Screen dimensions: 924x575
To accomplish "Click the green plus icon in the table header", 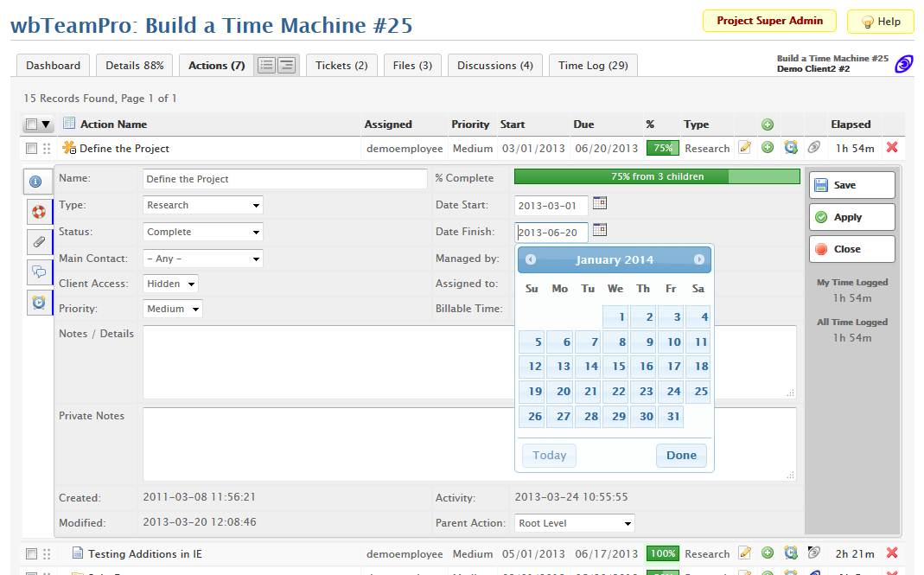I will click(x=768, y=125).
